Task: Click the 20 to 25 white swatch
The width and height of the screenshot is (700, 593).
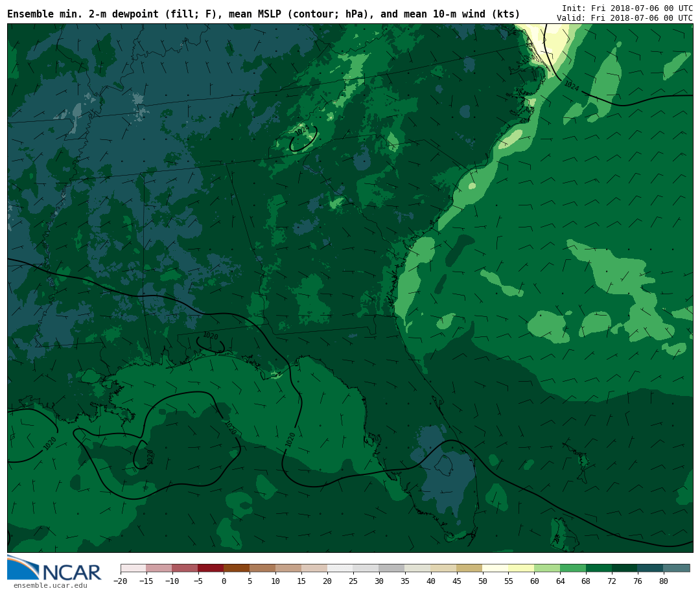Action: pyautogui.click(x=341, y=568)
